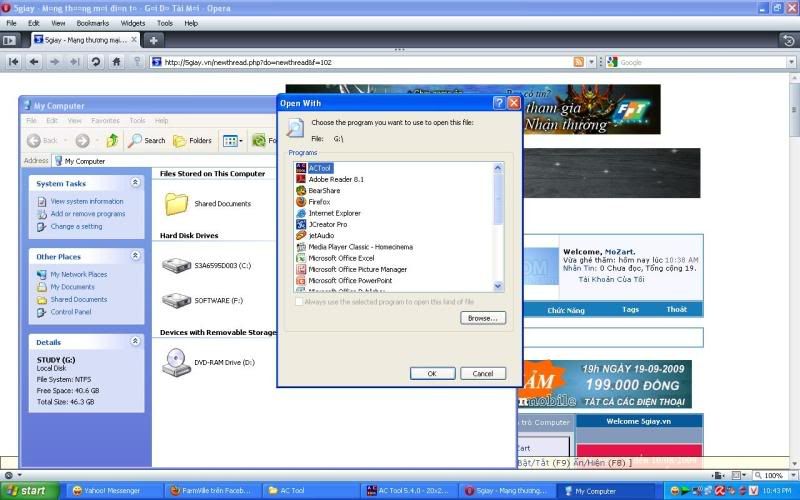Open the Search tool in My Computer

point(147,141)
